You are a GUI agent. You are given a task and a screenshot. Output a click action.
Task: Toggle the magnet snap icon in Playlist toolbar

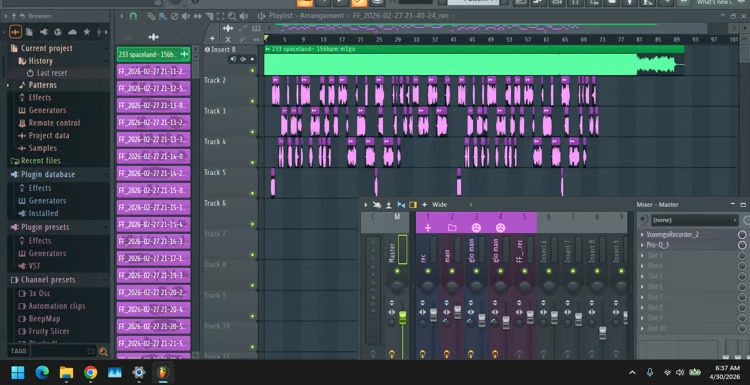pos(133,16)
